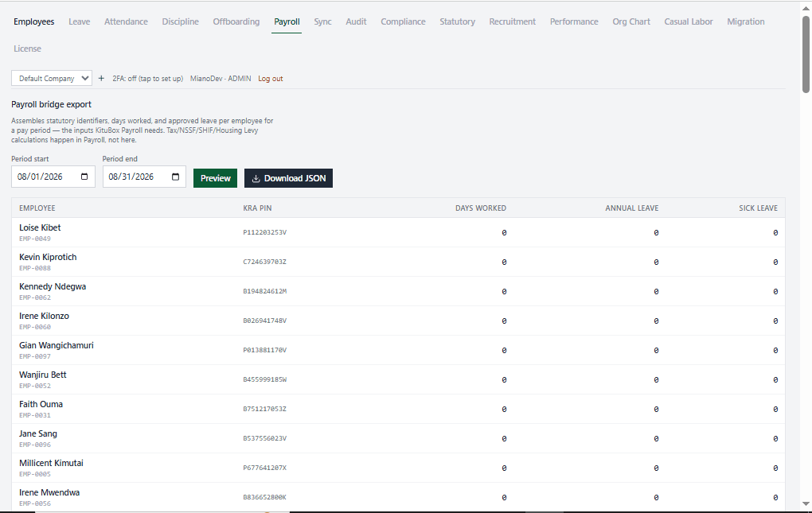The height and width of the screenshot is (513, 812).
Task: Open the Performance tab
Action: click(x=574, y=21)
